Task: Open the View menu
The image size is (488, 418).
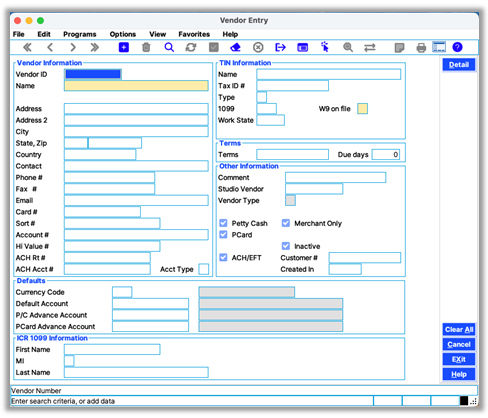Action: click(157, 34)
